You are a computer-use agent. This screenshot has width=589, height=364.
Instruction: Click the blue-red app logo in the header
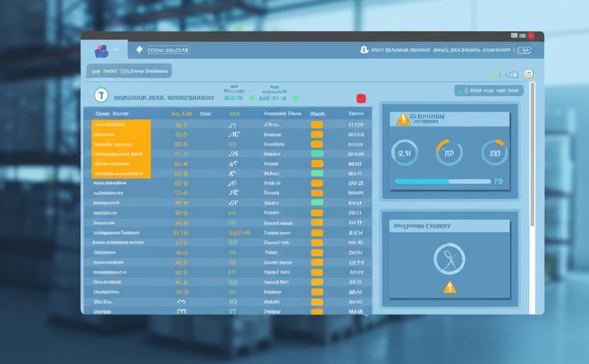tap(101, 51)
